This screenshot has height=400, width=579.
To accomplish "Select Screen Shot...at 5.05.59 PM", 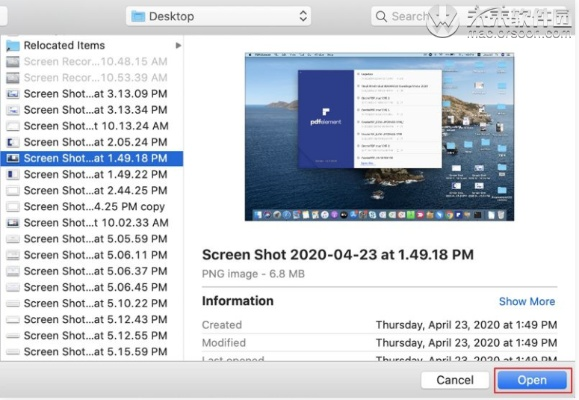I will [92, 239].
